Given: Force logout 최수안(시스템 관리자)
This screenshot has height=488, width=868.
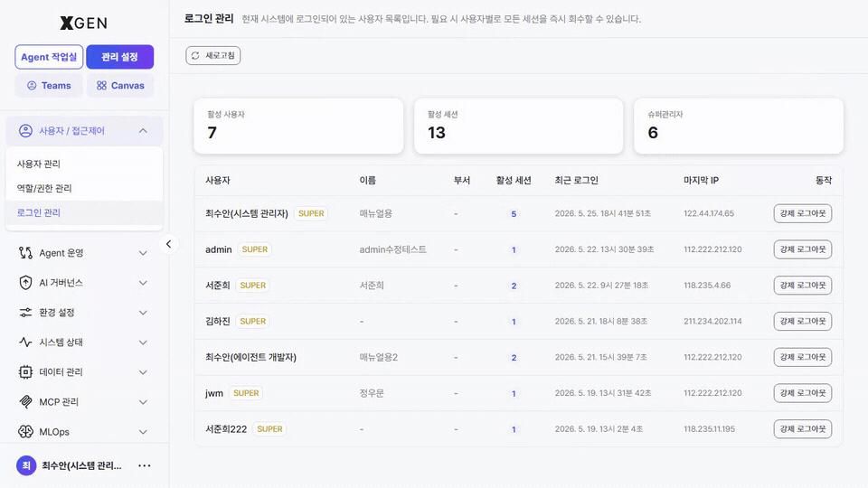Looking at the screenshot, I should (803, 213).
